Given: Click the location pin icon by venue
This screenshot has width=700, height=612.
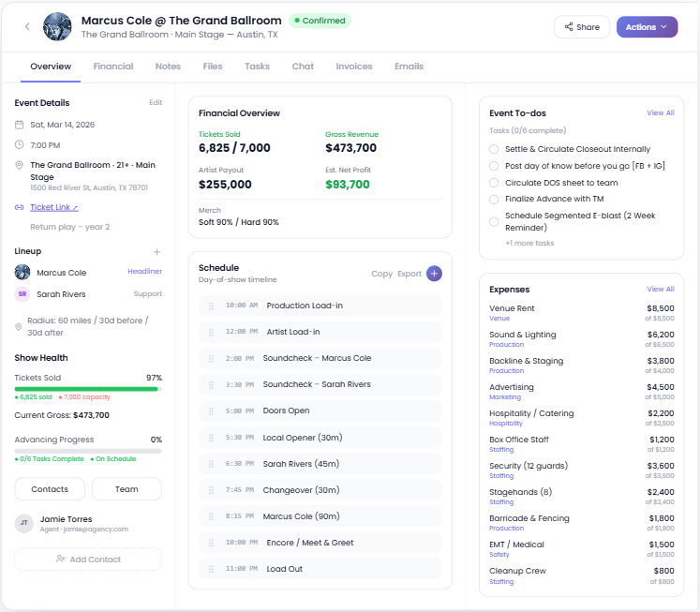Looking at the screenshot, I should pos(20,166).
